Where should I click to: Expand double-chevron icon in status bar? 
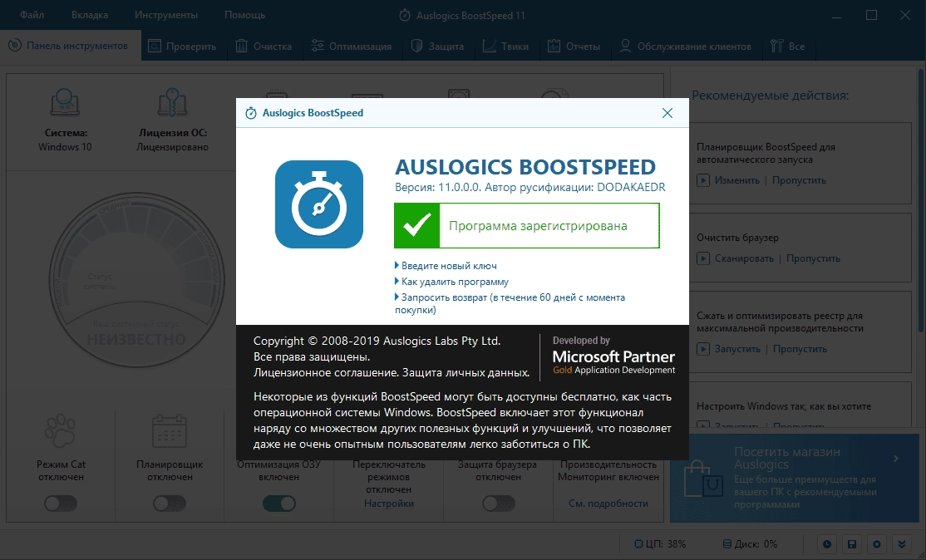(901, 544)
